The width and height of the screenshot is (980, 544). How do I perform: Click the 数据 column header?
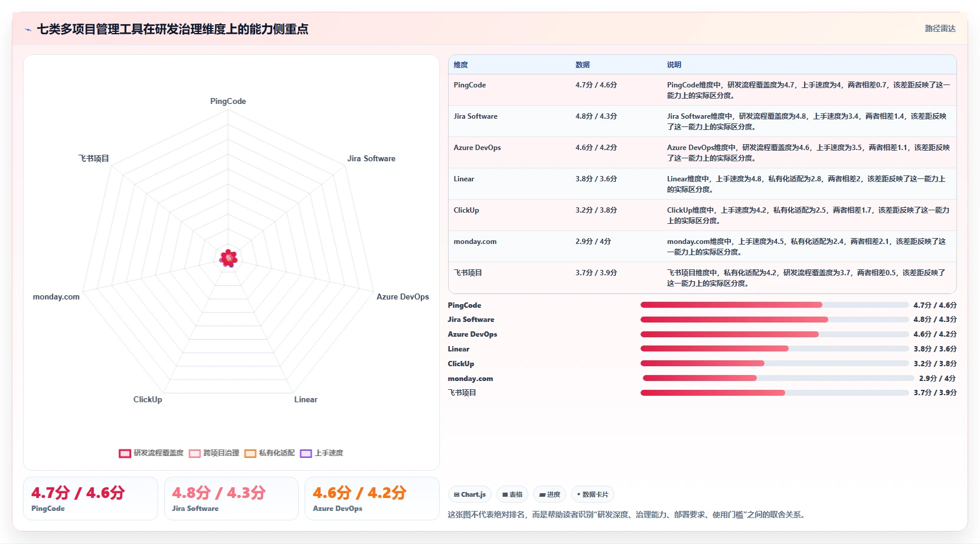pos(583,65)
